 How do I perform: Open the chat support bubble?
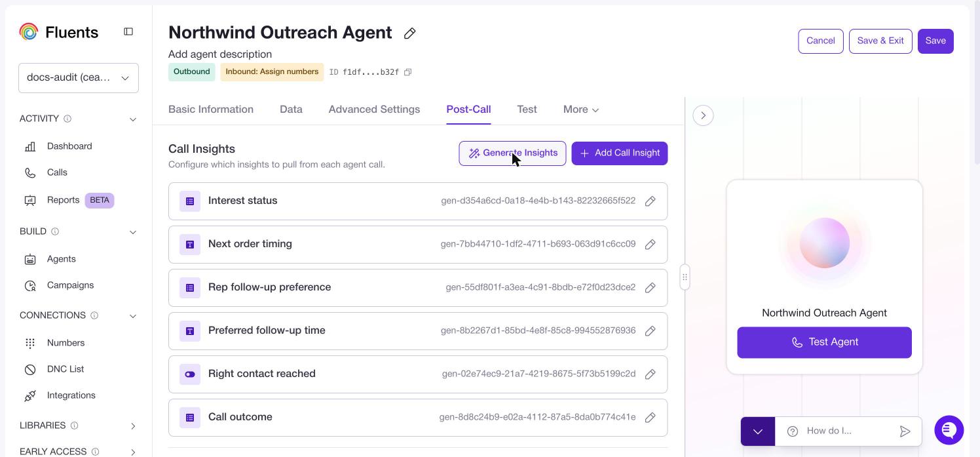[949, 430]
